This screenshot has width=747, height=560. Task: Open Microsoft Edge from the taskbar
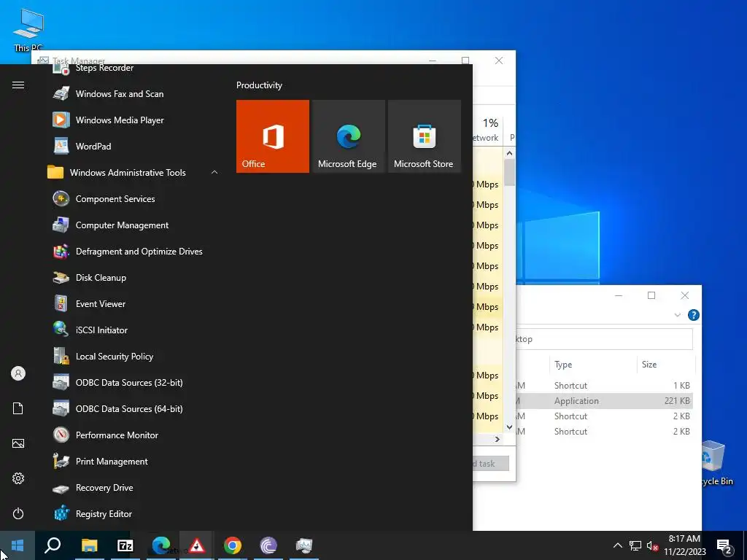point(161,545)
